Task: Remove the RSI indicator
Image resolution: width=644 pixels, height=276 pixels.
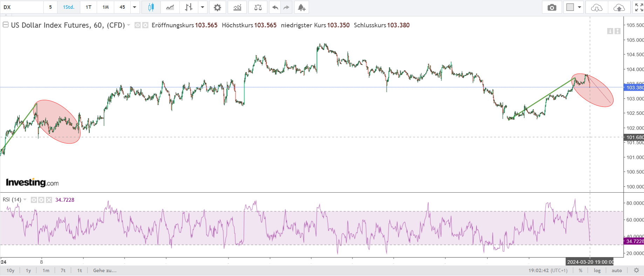Action: pyautogui.click(x=49, y=200)
